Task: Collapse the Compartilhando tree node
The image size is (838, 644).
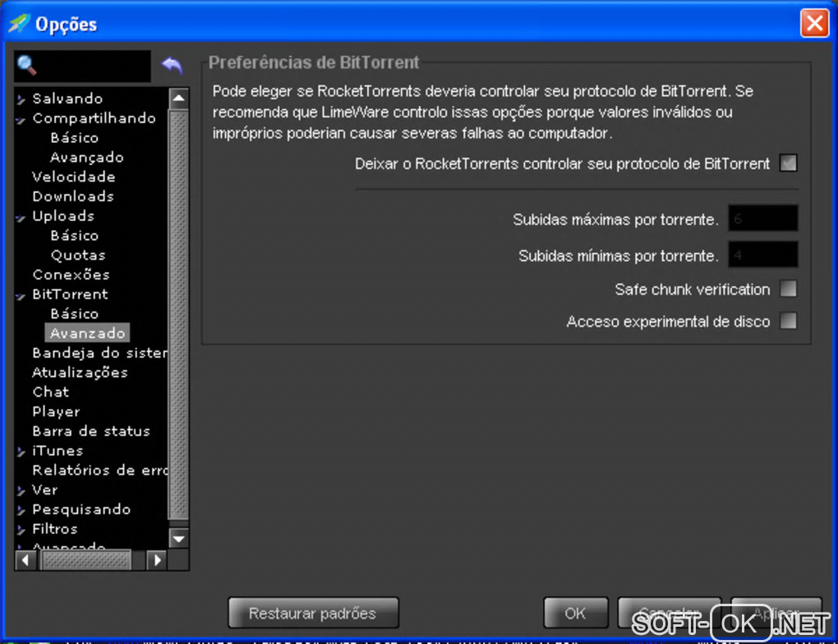Action: (x=21, y=120)
